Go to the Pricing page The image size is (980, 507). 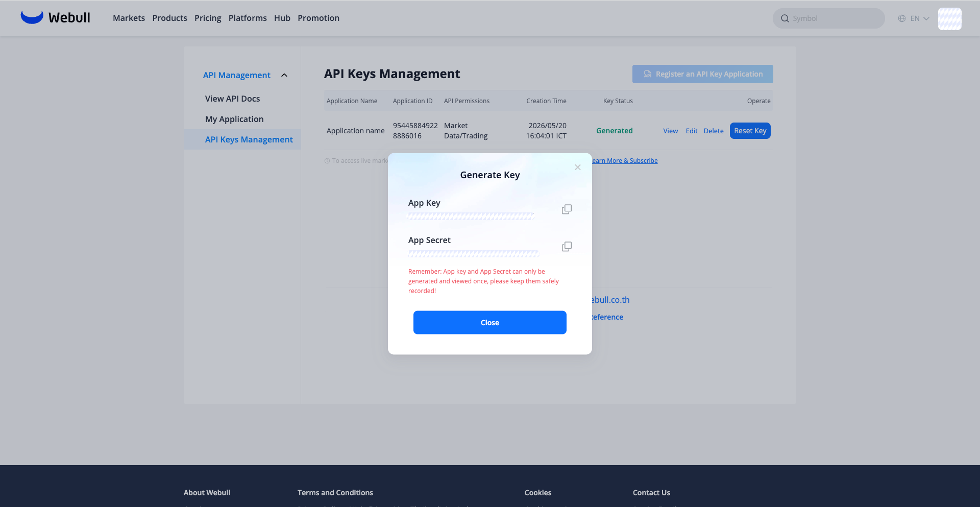click(208, 18)
